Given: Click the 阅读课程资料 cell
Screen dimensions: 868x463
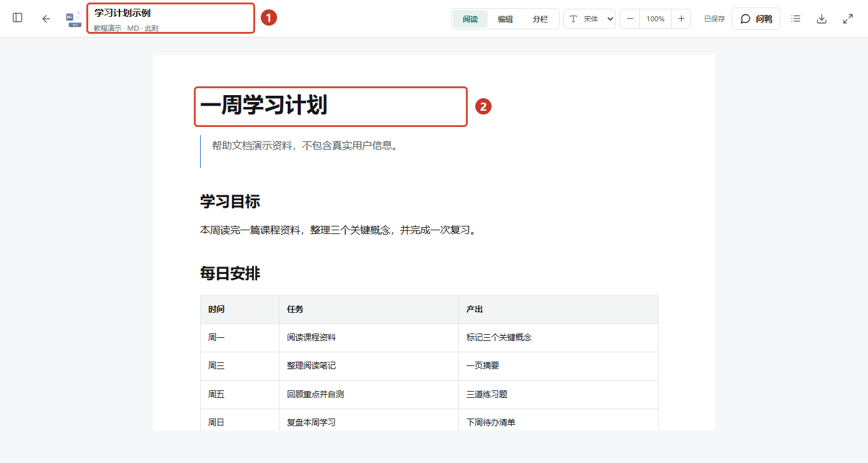Looking at the screenshot, I should pos(369,338).
